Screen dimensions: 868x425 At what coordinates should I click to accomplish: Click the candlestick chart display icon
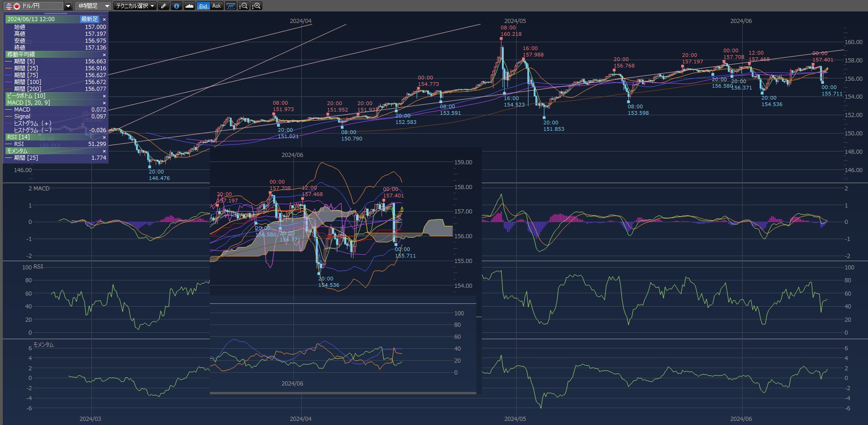[x=231, y=6]
